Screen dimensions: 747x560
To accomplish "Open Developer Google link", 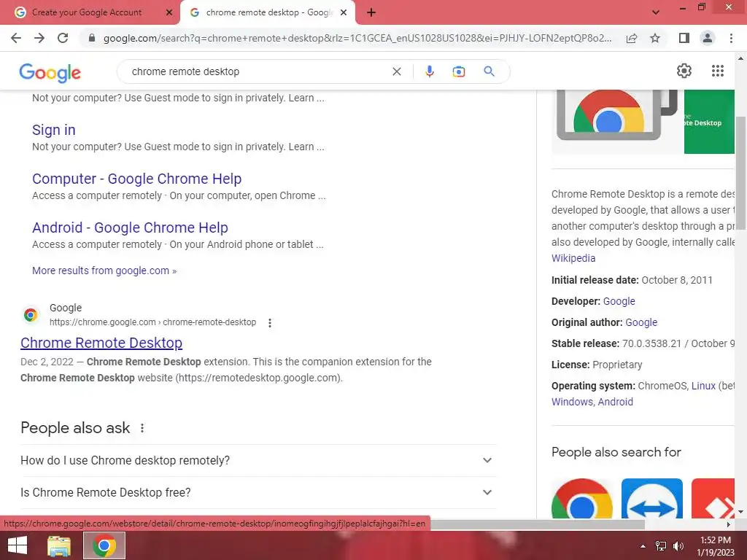I will pos(619,301).
